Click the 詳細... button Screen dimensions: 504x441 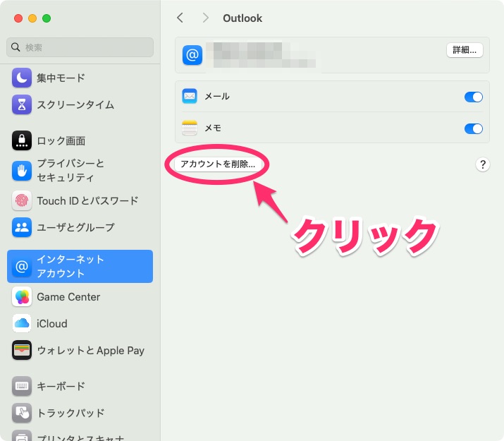tap(465, 50)
